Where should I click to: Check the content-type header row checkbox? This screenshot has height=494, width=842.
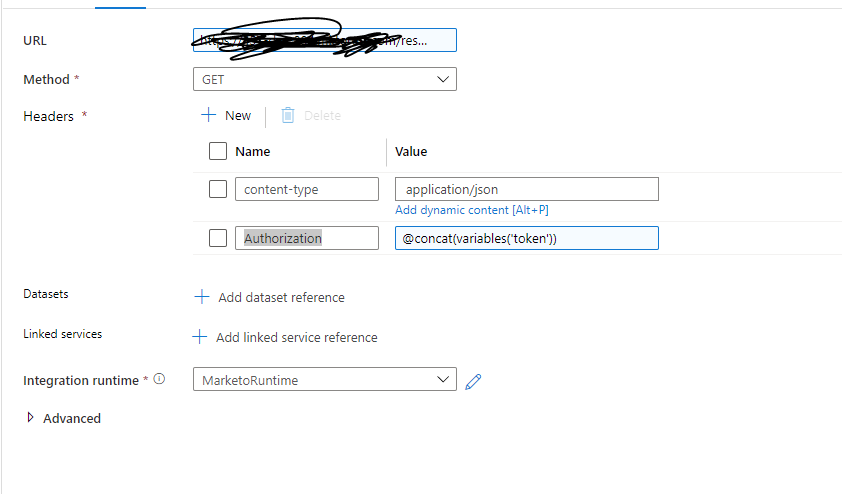click(217, 189)
